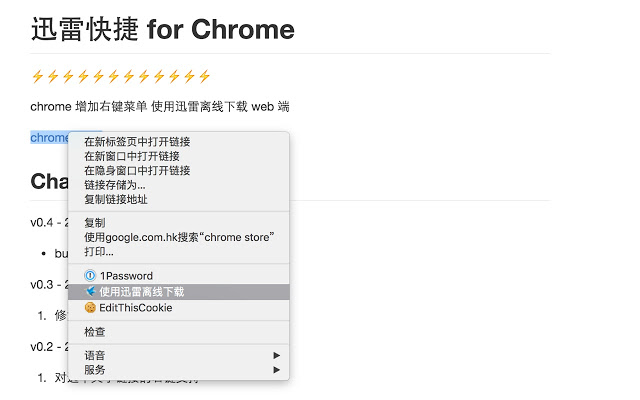Select 在隐身窗口中打开链接 option
The image size is (640, 400).
179,170
